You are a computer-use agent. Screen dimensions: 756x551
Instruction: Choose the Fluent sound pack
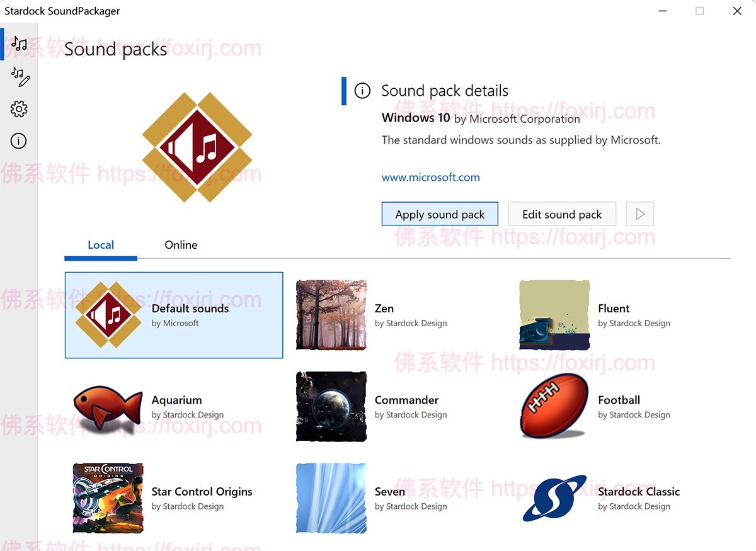coord(621,315)
